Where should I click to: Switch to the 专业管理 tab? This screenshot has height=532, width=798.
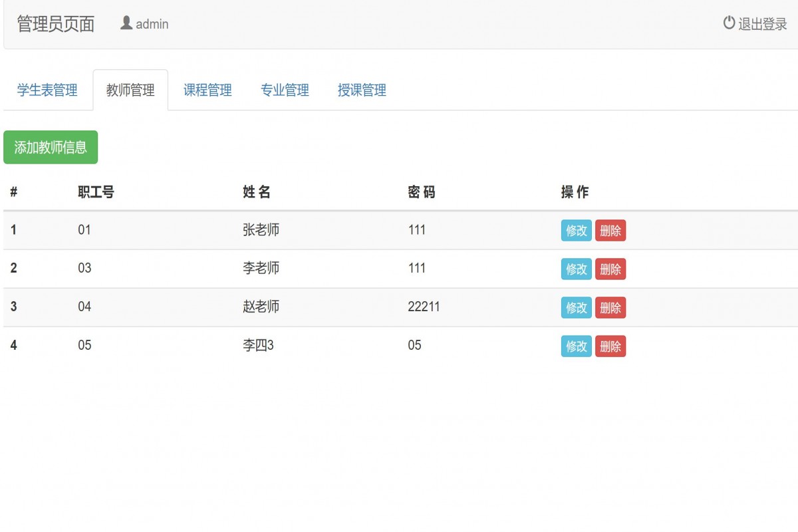pyautogui.click(x=285, y=90)
